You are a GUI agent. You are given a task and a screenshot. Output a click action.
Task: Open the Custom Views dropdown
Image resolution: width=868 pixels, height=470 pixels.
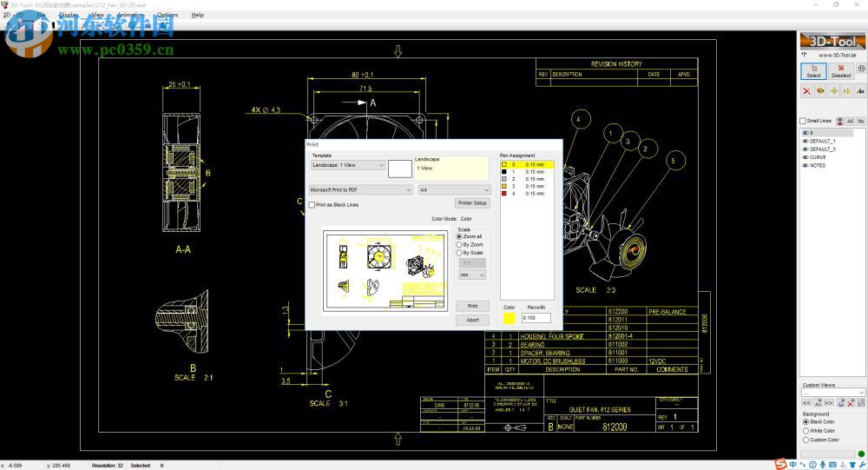pyautogui.click(x=832, y=393)
